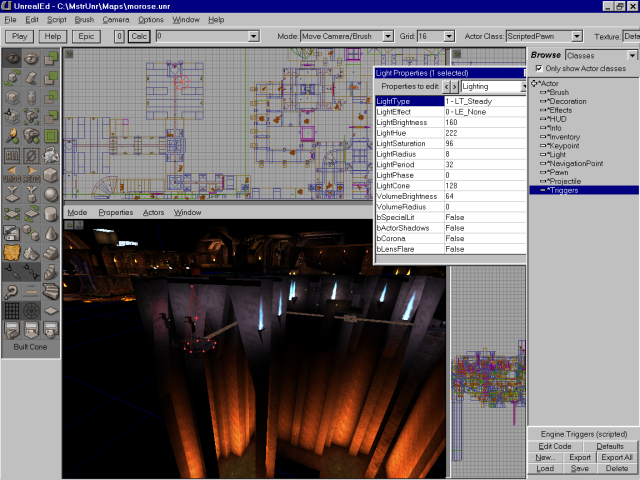This screenshot has height=480, width=640.
Task: Choose the sphere brush builder
Action: coord(49,194)
